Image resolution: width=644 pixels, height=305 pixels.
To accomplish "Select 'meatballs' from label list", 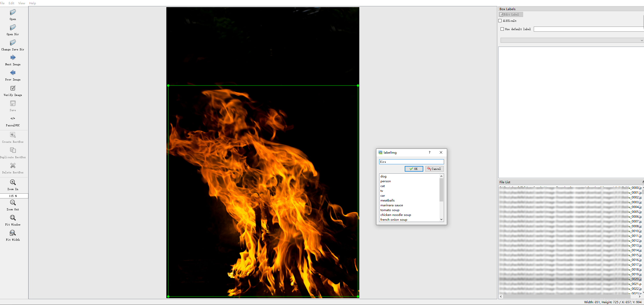I will coord(387,200).
